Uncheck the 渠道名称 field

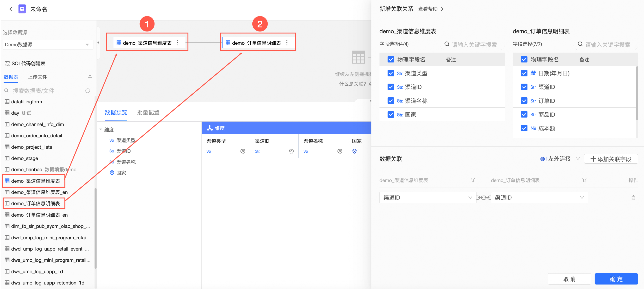coord(391,101)
